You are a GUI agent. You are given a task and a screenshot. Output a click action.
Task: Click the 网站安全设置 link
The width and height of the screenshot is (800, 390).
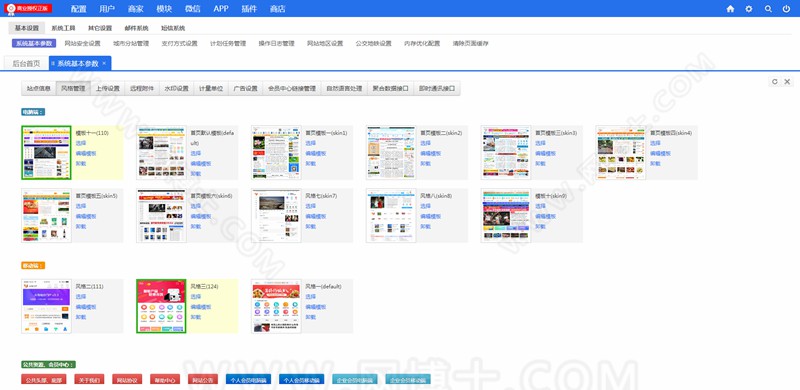point(83,43)
